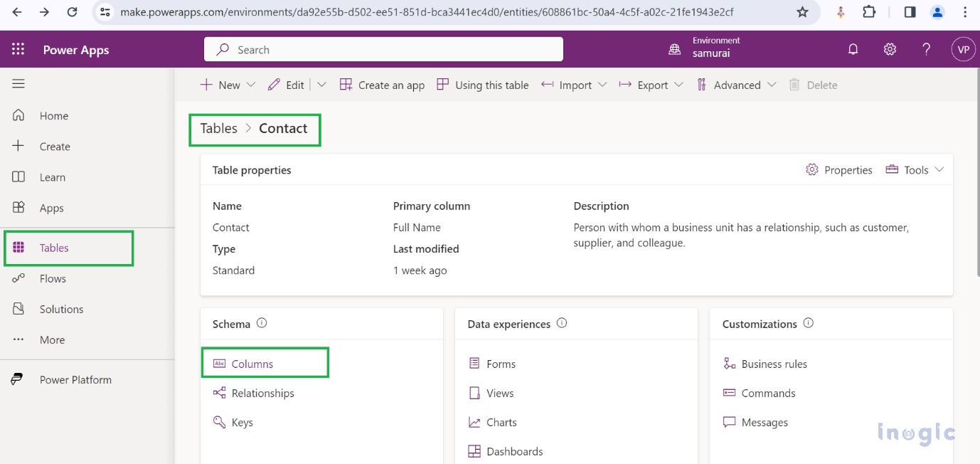Viewport: 980px width, 464px height.
Task: Click the browser address bar URL
Action: point(427,12)
